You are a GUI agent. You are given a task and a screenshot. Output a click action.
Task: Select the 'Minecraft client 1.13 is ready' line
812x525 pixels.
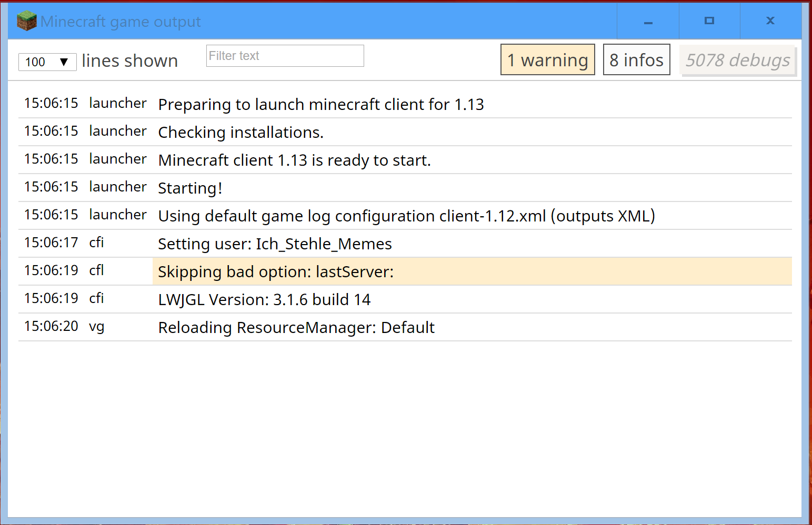tap(294, 160)
